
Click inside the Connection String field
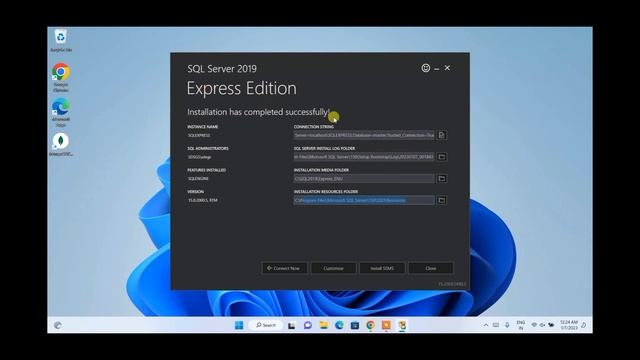click(x=364, y=135)
